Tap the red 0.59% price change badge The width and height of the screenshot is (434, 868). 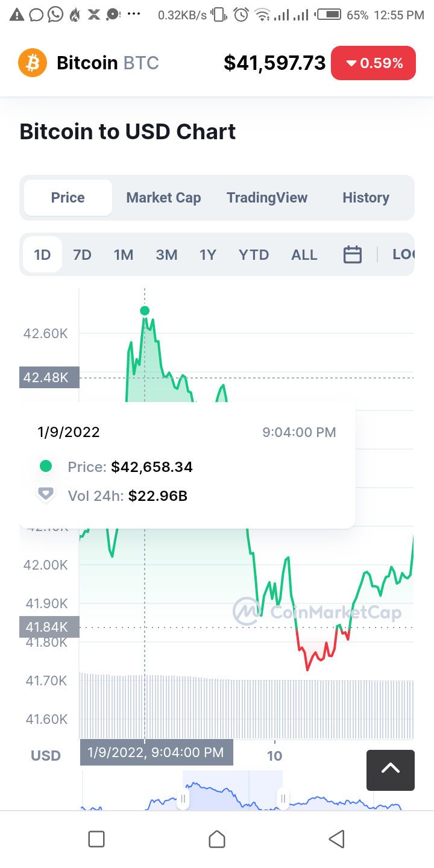tap(373, 63)
